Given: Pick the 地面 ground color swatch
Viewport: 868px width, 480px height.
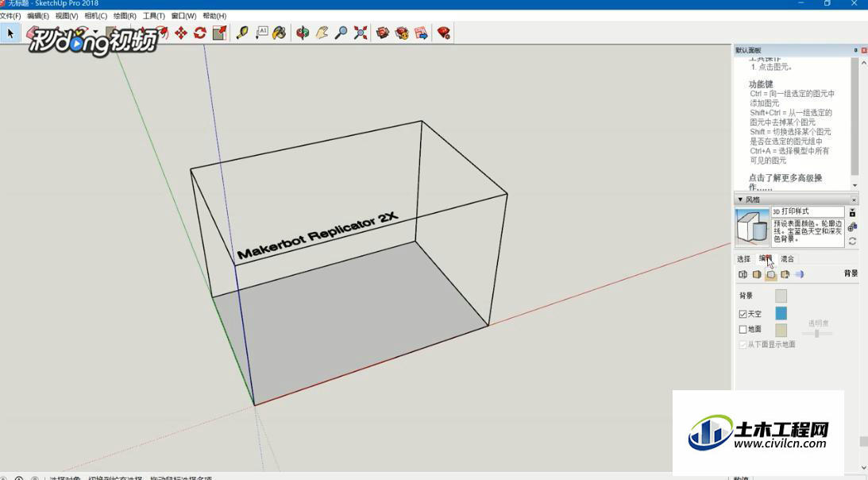Looking at the screenshot, I should point(781,330).
